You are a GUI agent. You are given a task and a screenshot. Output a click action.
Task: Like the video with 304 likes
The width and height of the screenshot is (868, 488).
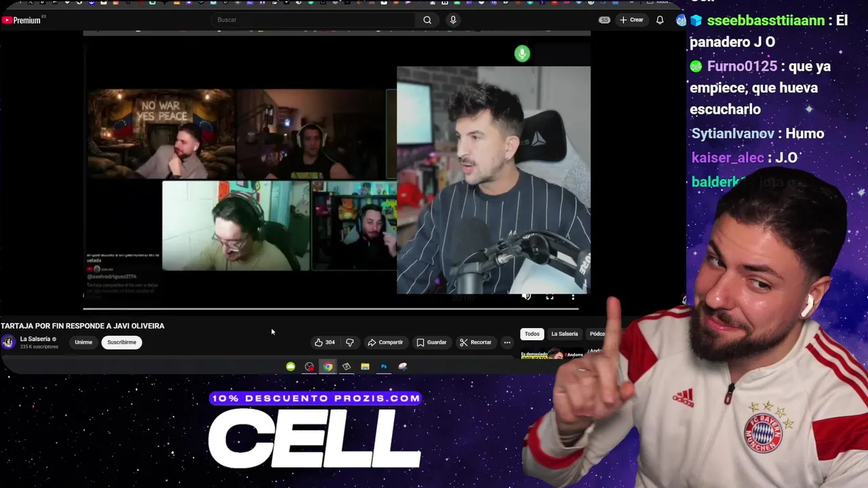tap(325, 342)
